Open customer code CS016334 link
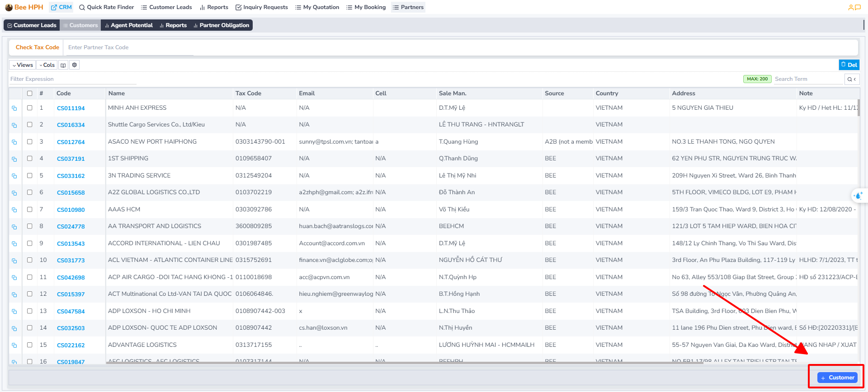 [71, 125]
